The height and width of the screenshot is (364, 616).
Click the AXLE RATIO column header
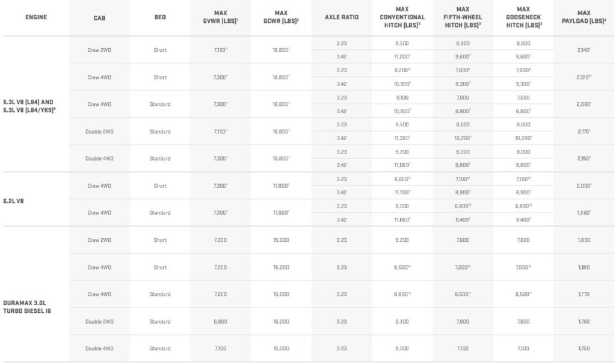click(342, 17)
